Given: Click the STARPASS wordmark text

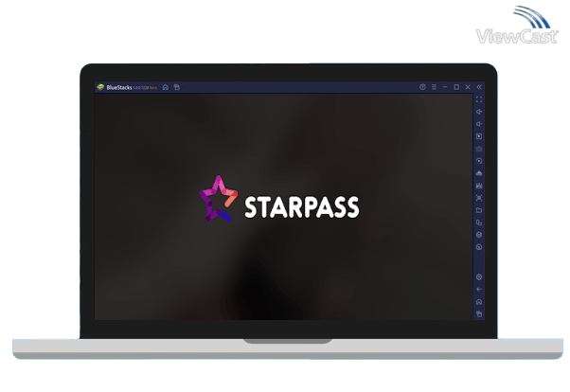Looking at the screenshot, I should click(x=302, y=207).
